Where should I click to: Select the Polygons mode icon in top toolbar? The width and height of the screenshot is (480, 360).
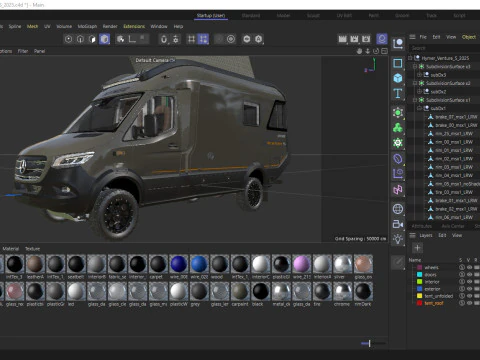coord(92,39)
